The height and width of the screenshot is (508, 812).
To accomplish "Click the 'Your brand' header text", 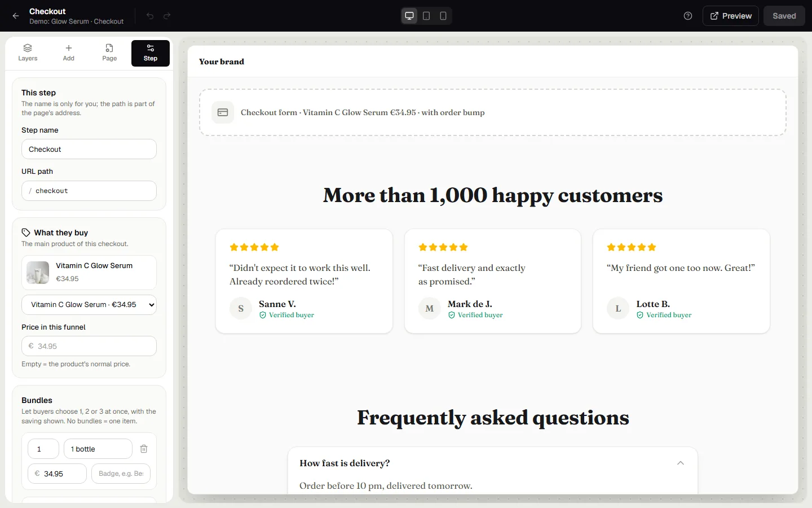I will (x=222, y=62).
